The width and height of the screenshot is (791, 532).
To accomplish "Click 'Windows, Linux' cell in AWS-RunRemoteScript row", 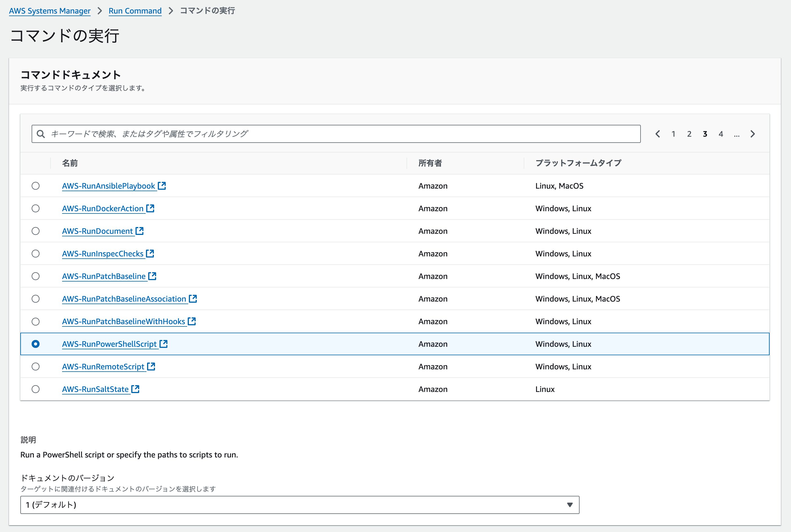I will point(563,367).
